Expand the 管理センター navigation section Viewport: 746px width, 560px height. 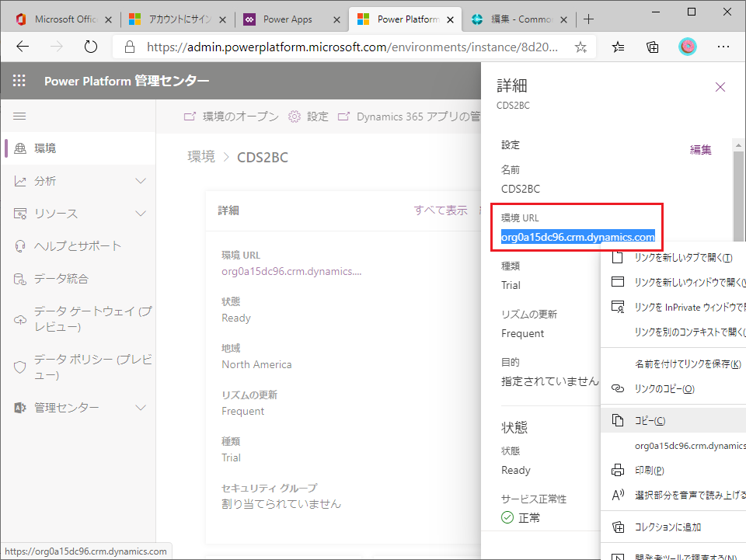(x=141, y=408)
